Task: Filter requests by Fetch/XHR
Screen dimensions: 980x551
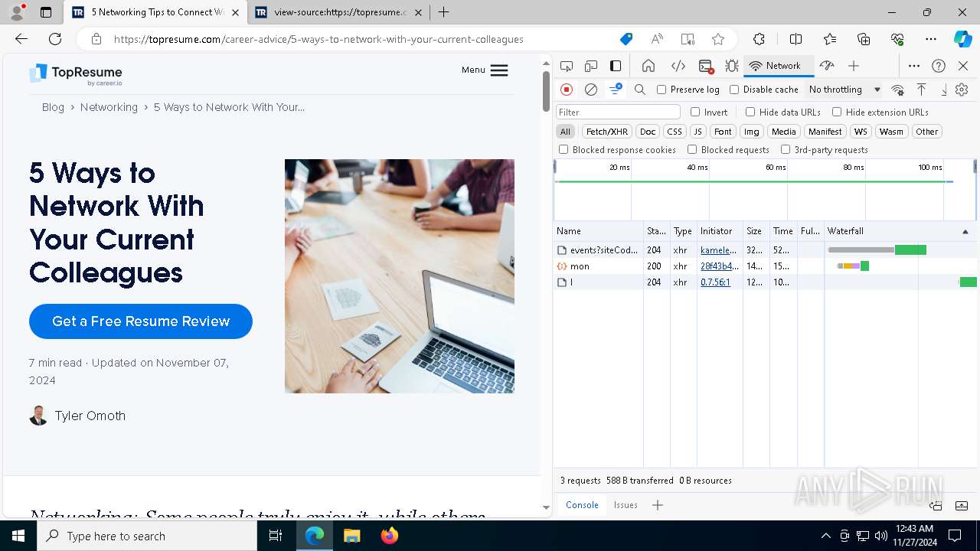Action: pyautogui.click(x=607, y=132)
